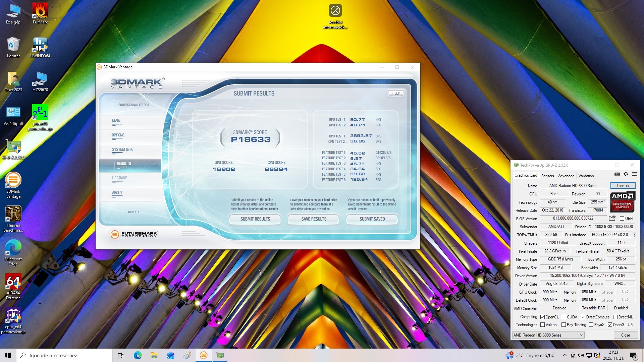Screen dimensions: 644x362
Task: Switch to the Sensors tab
Action: pos(547,176)
